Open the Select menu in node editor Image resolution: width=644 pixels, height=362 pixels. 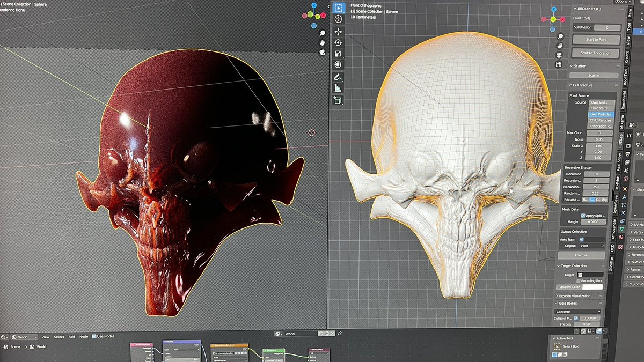[x=59, y=337]
